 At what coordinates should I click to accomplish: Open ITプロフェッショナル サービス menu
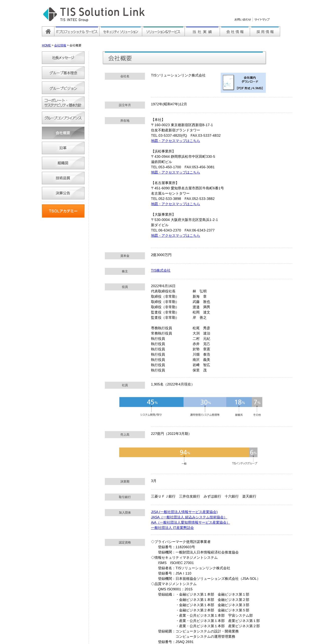click(77, 32)
